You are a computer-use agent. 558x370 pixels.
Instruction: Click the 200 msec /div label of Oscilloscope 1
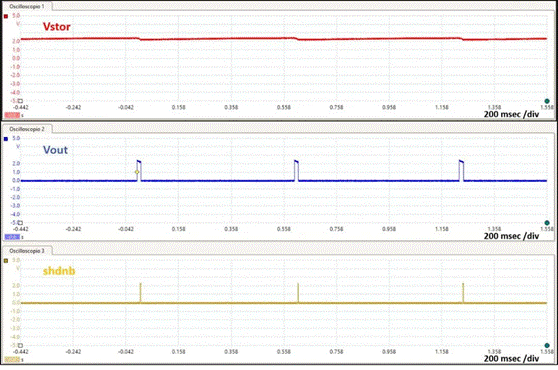pyautogui.click(x=511, y=114)
